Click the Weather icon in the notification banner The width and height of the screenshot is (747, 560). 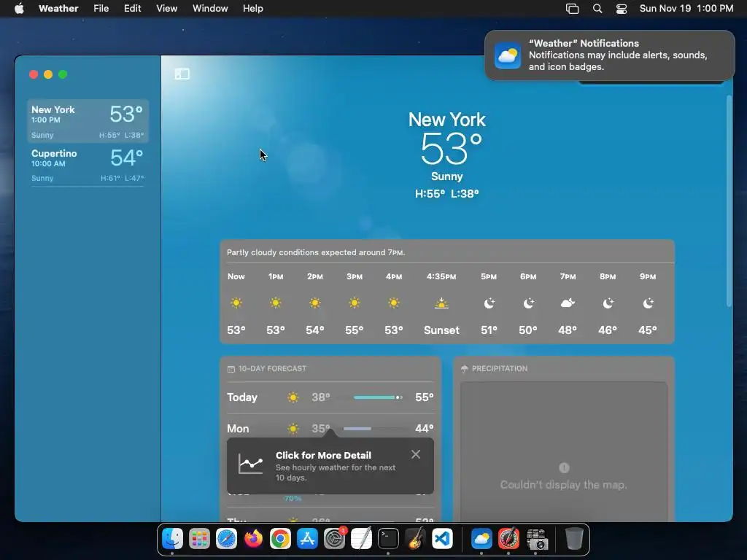[x=508, y=55]
